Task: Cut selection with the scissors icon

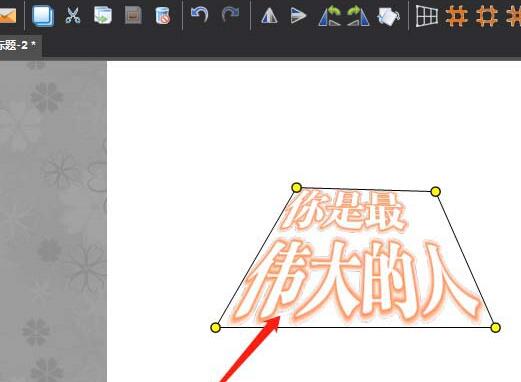Action: pyautogui.click(x=73, y=16)
